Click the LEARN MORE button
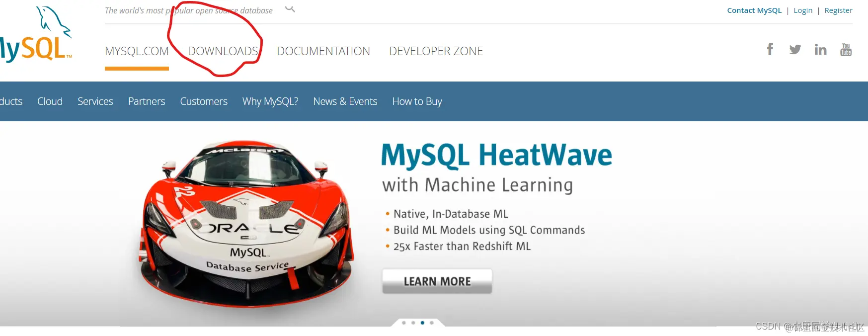The image size is (868, 336). point(437,281)
